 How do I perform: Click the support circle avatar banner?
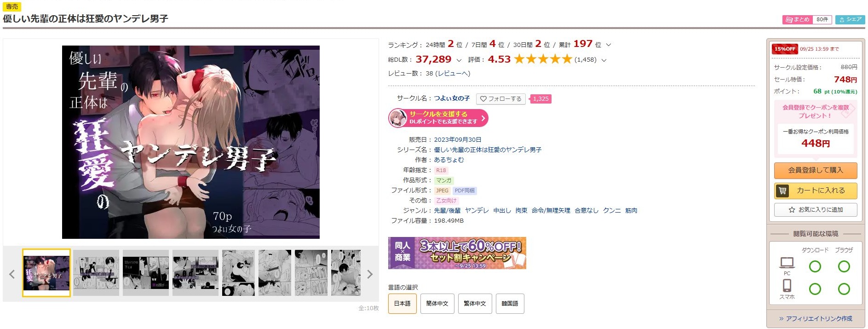coord(438,118)
